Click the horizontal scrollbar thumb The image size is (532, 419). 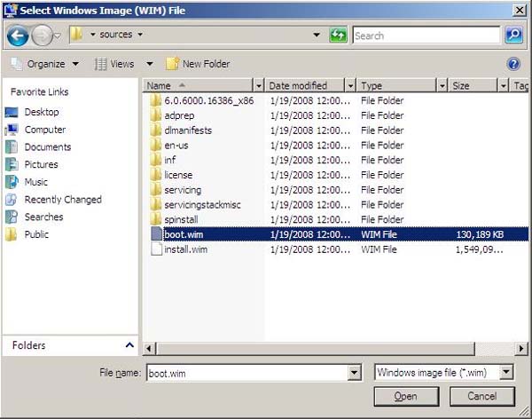pos(316,349)
